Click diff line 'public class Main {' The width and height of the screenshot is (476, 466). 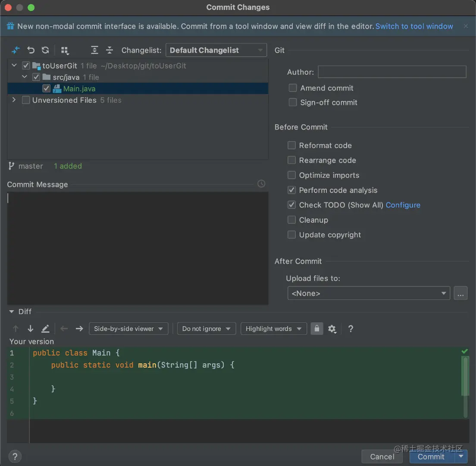coord(76,353)
